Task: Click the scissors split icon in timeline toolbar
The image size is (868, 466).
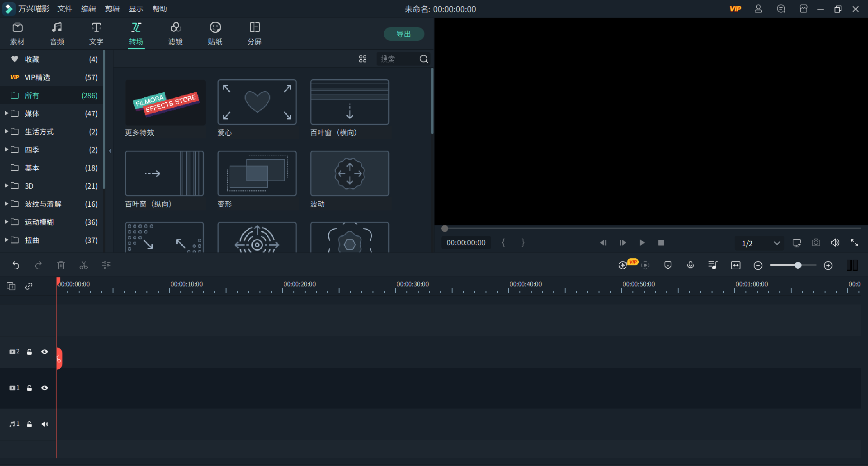Action: [x=84, y=266]
